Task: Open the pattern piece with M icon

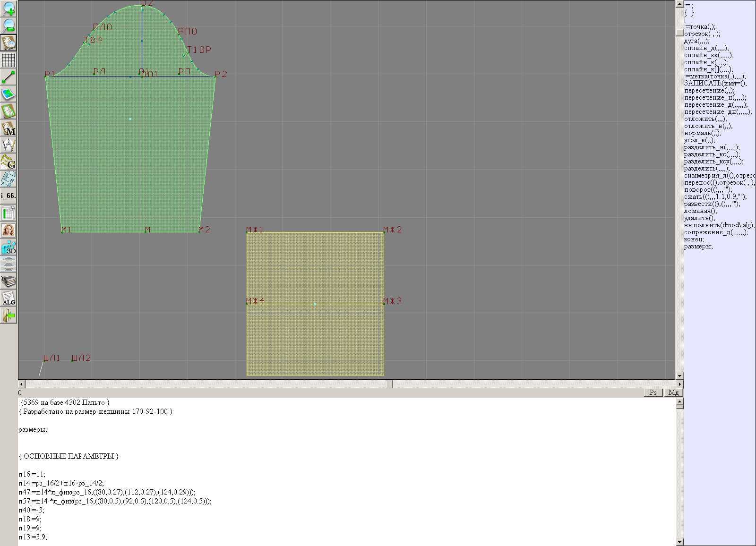Action: point(9,128)
